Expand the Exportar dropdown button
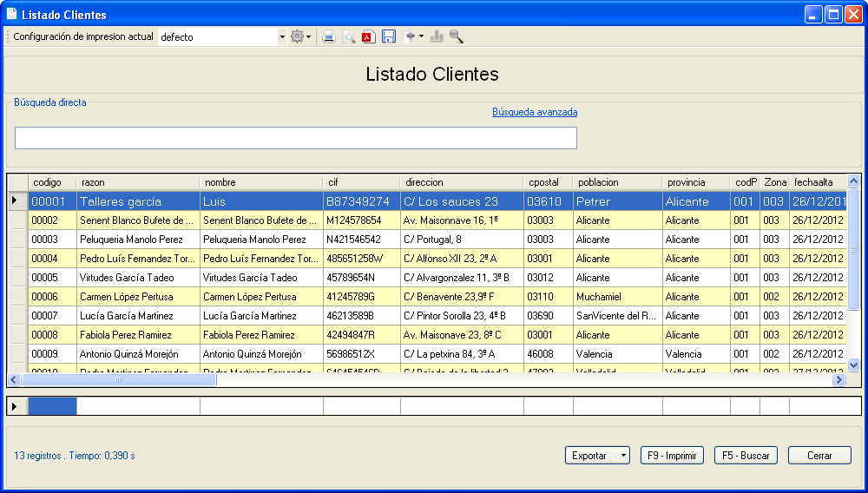The image size is (868, 493). [x=621, y=455]
